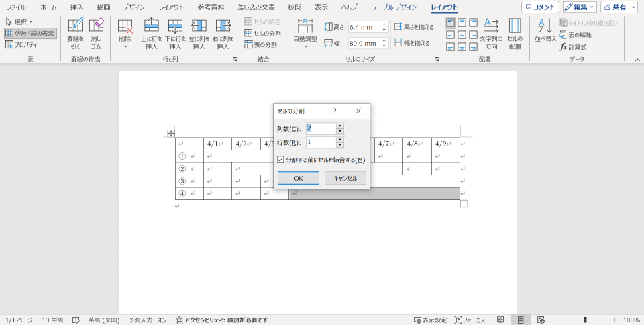Confirm split with OK button

[x=298, y=178]
